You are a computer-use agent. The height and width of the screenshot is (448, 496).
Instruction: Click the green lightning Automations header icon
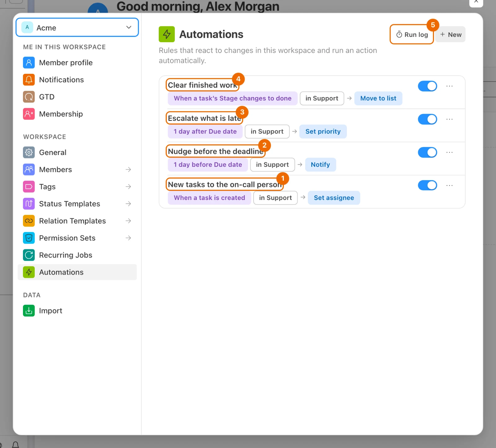167,34
